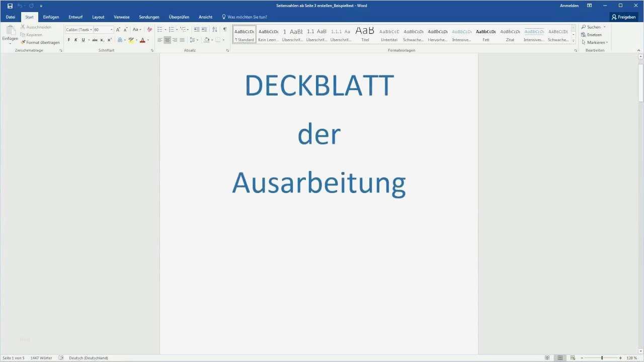The image size is (644, 362).
Task: Switch to the Einfügen ribbon tab
Action: [x=51, y=17]
